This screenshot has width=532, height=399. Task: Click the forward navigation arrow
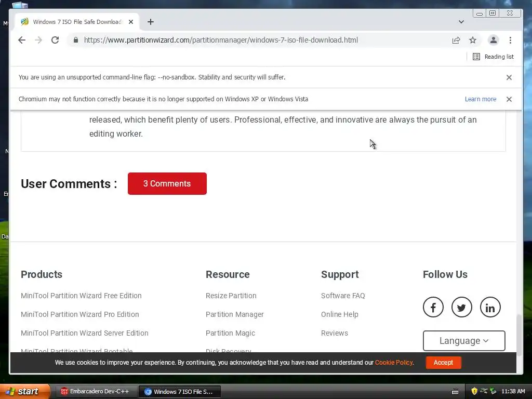tap(38, 40)
